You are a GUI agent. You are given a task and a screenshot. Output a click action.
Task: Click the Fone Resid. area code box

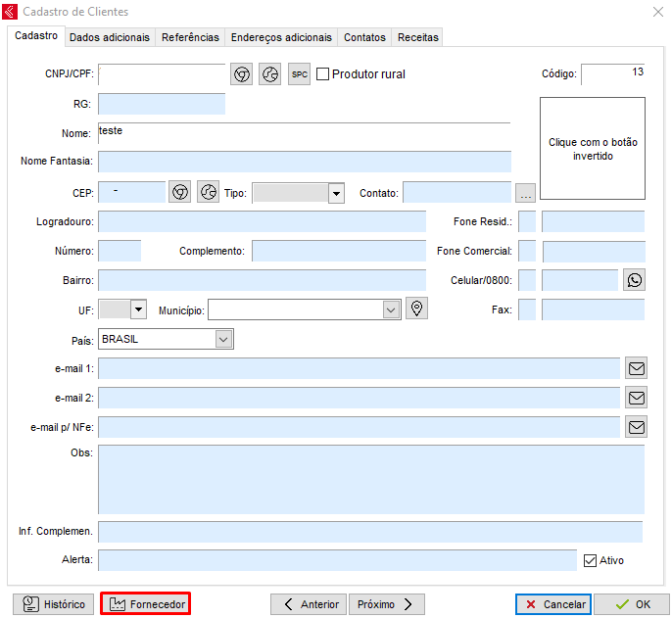click(x=527, y=221)
